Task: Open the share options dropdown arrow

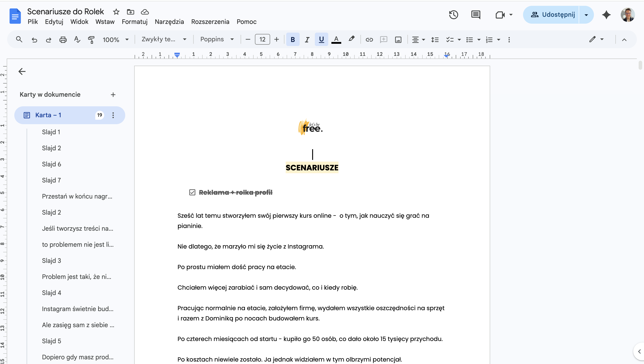Action: [x=586, y=15]
